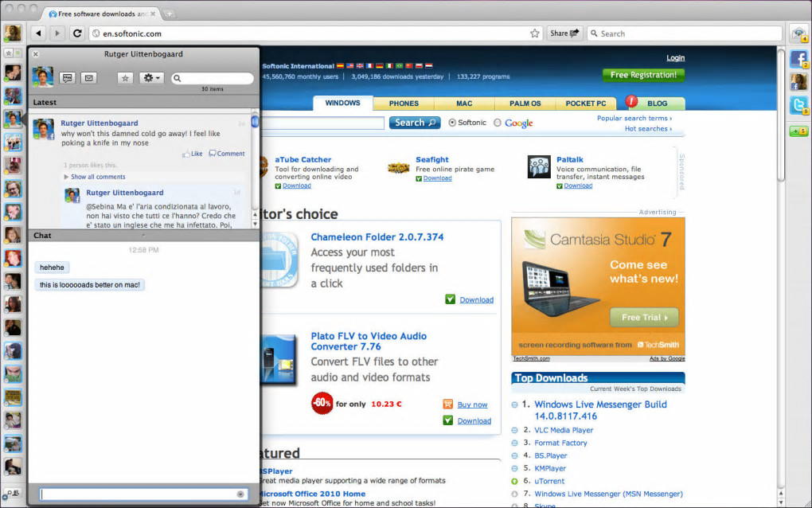Bookmark page with address bar star

tap(534, 33)
